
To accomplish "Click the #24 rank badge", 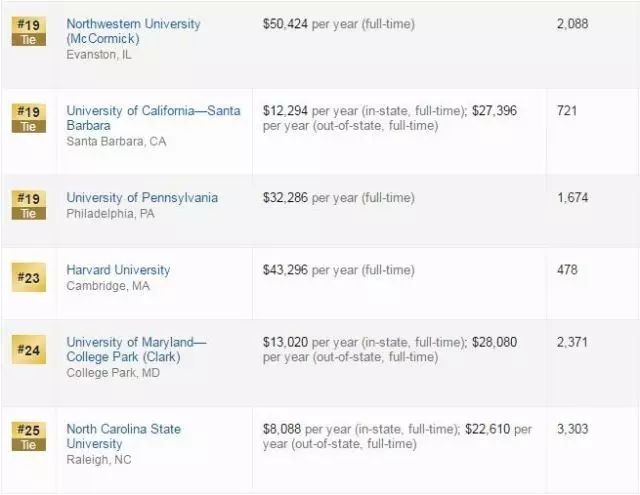I will pos(29,350).
